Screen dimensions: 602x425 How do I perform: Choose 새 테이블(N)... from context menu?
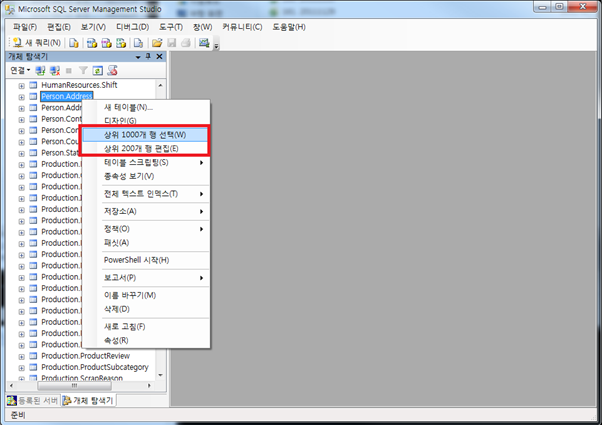146,107
